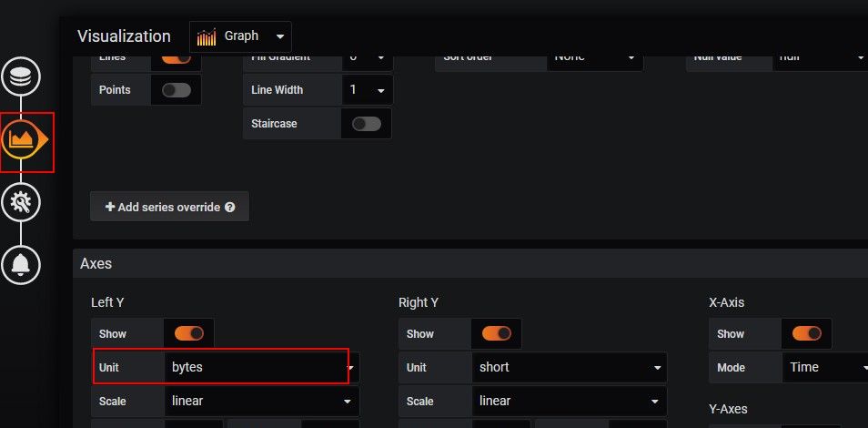Open X-Axis Mode Time dropdown
The height and width of the screenshot is (428, 868).
825,367
